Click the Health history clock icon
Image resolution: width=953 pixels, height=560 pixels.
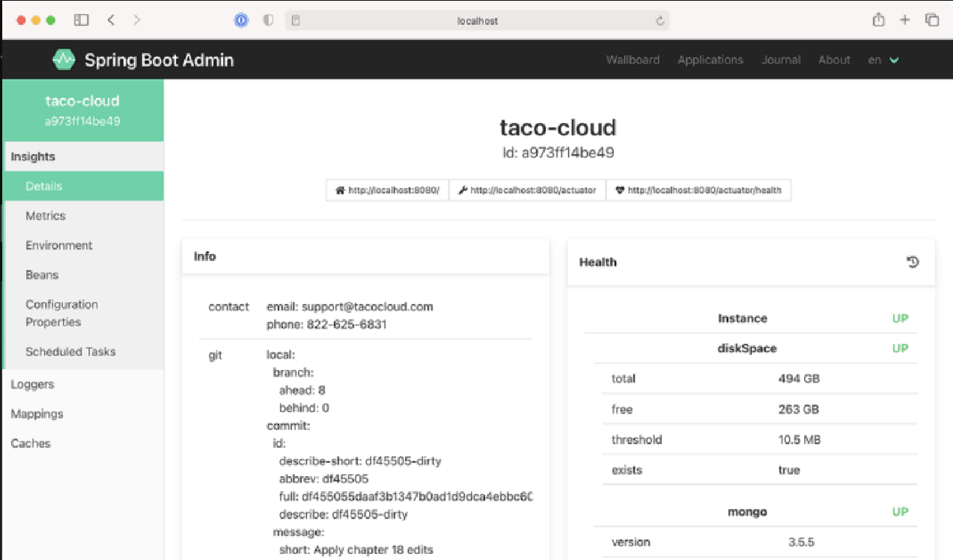913,262
